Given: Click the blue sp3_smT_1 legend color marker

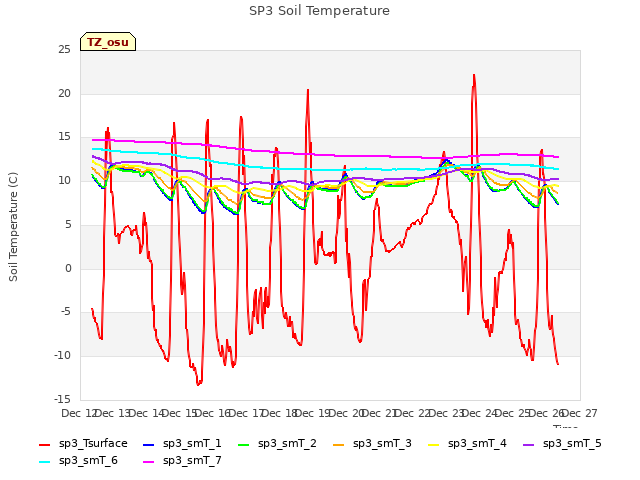Looking at the screenshot, I should (149, 444).
